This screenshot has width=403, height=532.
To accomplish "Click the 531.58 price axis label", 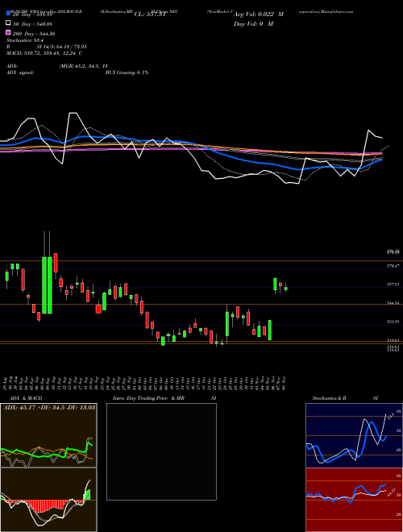I will [x=393, y=322].
